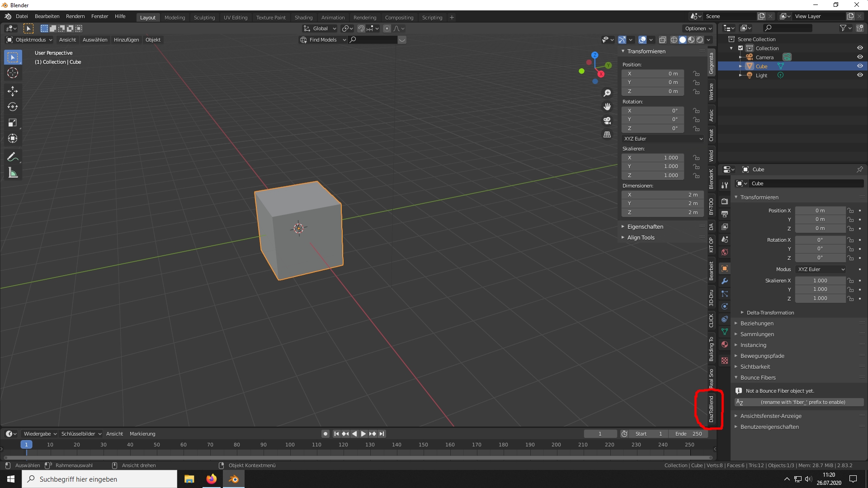Viewport: 868px width, 488px height.
Task: Click the Ende frame field in timeline
Action: click(689, 434)
